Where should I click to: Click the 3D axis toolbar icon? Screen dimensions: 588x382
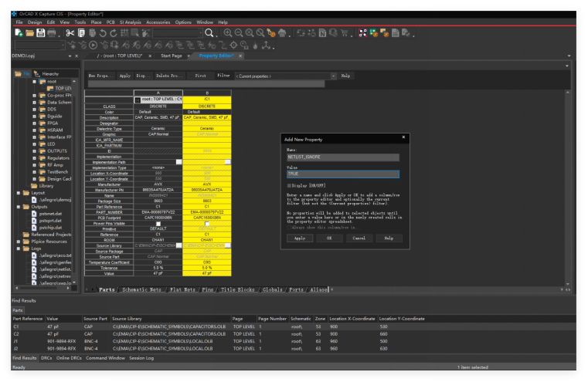(x=267, y=46)
